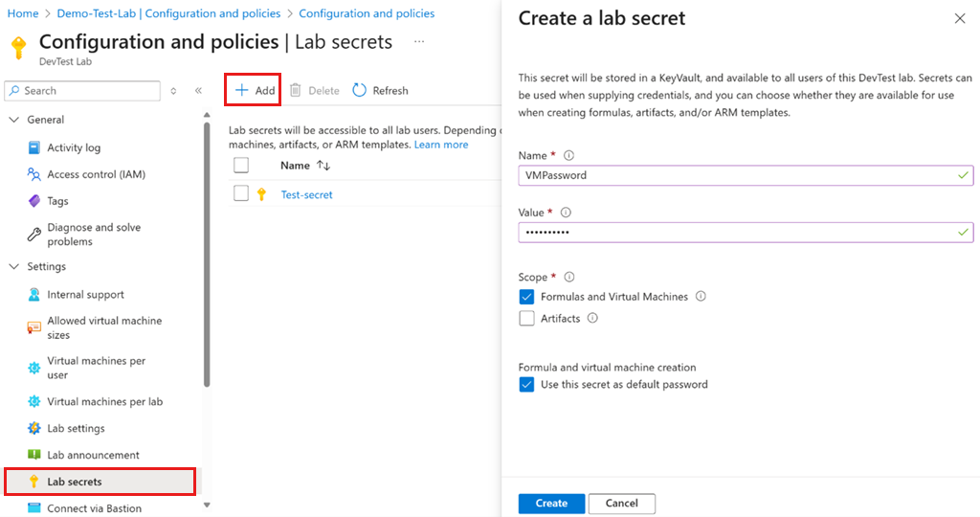Select Lab secrets menu item

click(100, 482)
